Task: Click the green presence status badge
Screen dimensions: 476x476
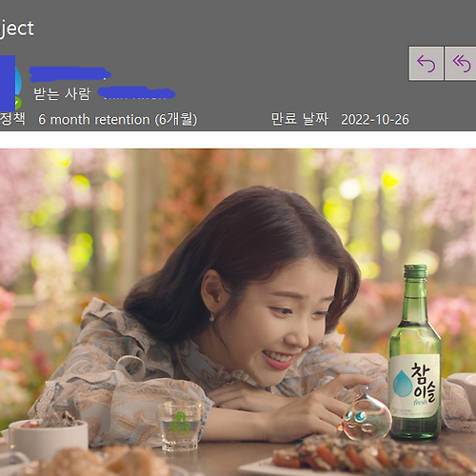Action: [18, 104]
